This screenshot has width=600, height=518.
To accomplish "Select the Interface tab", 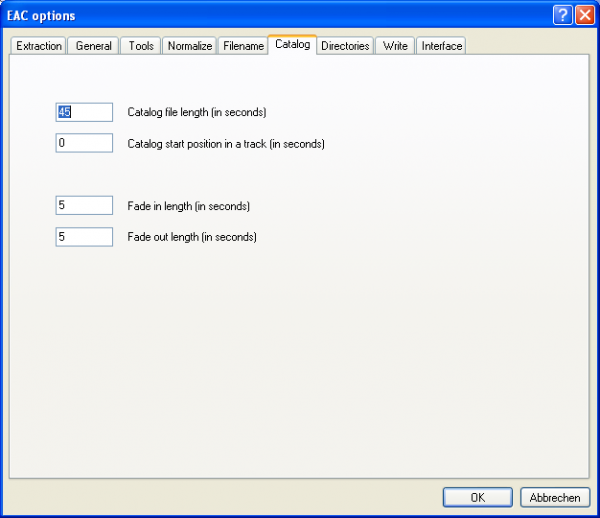I will (441, 46).
